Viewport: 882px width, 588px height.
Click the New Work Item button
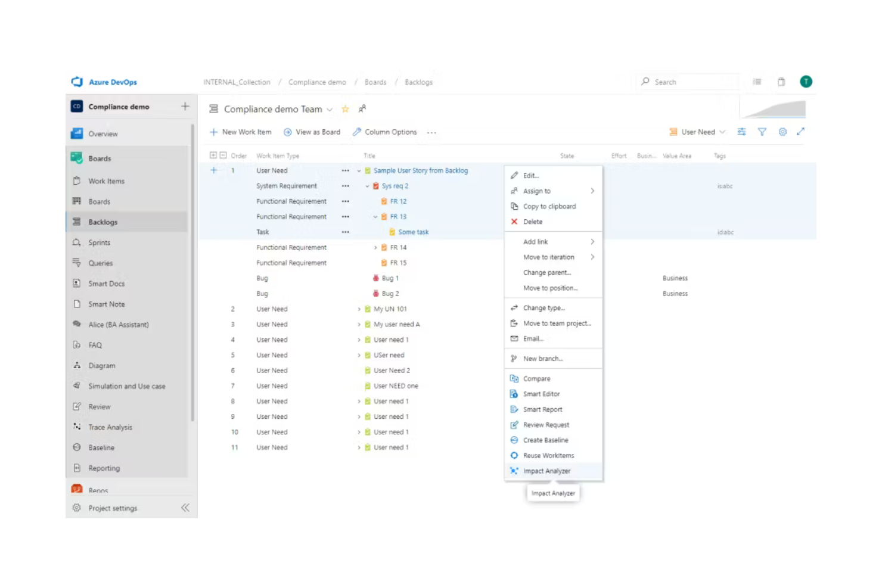(x=241, y=132)
